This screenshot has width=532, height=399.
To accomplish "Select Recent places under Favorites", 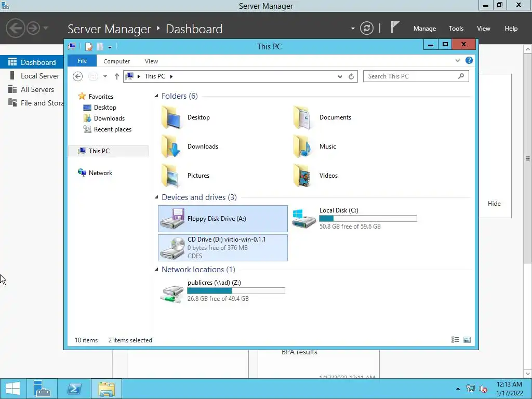I will click(x=113, y=129).
